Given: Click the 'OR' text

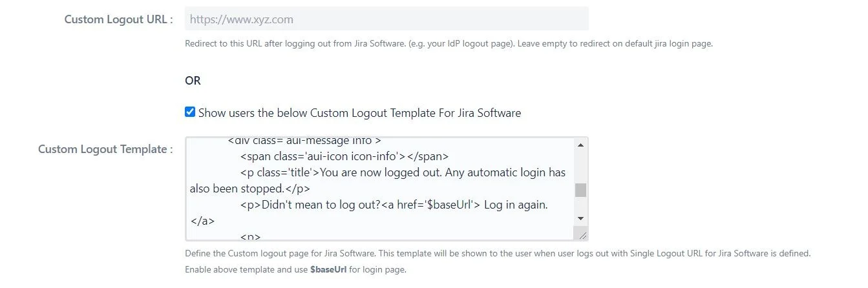Looking at the screenshot, I should [x=193, y=81].
